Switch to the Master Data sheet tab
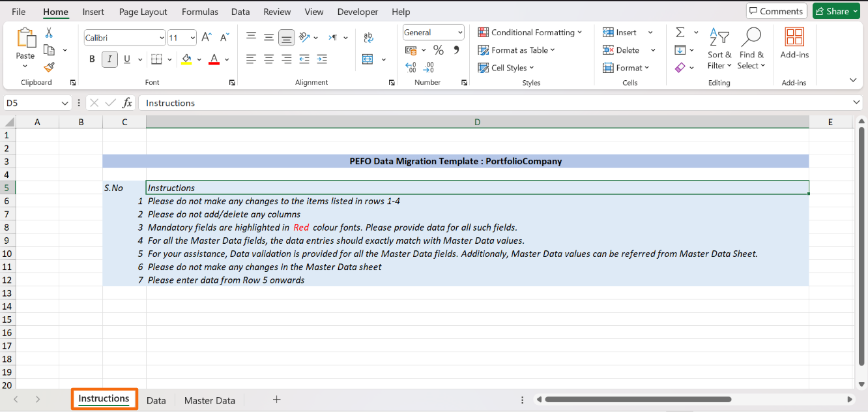 click(x=209, y=400)
